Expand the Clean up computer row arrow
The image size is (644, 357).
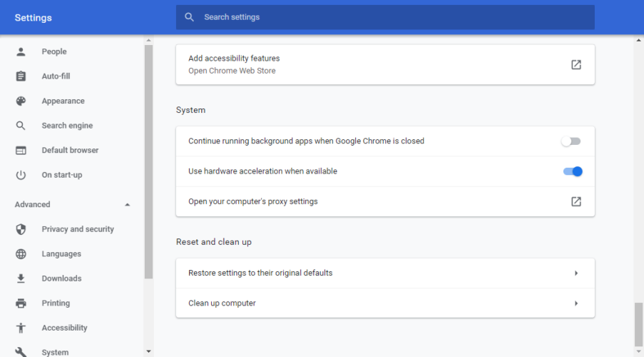tap(576, 303)
